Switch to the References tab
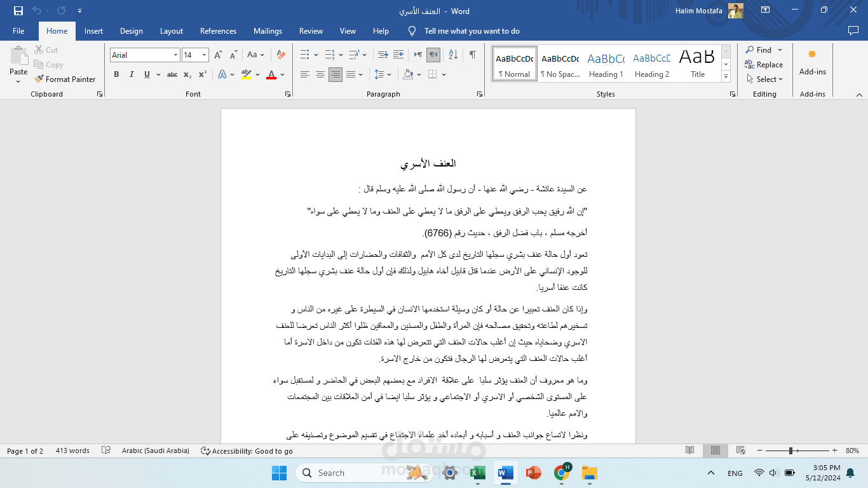 tap(218, 30)
